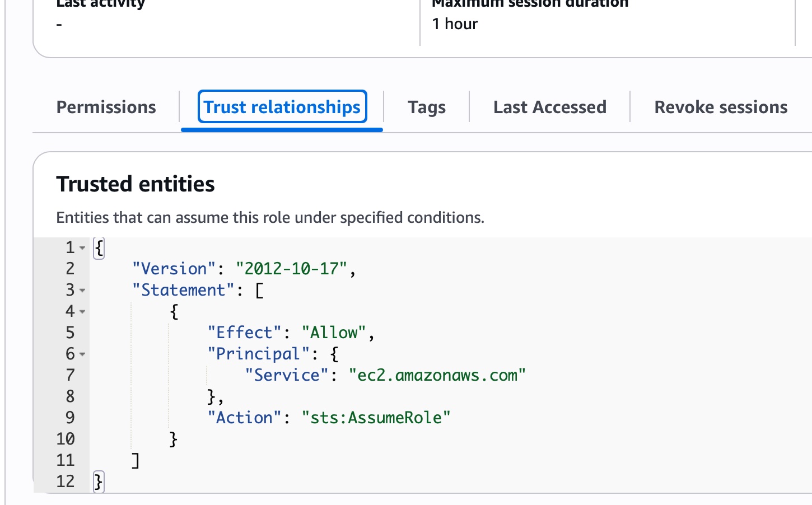The image size is (812, 505).
Task: Fold the Principal block on line 6
Action: click(82, 354)
